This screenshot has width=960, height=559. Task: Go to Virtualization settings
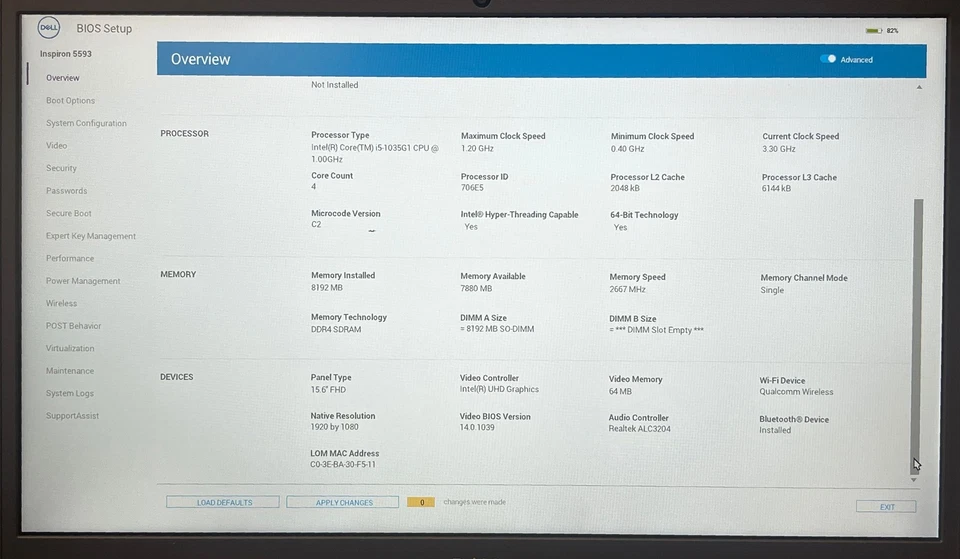(70, 348)
